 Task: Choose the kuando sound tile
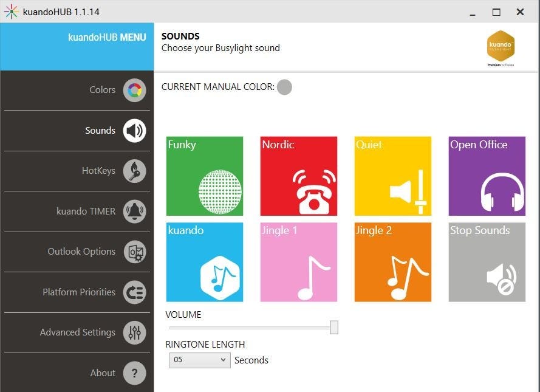205,262
